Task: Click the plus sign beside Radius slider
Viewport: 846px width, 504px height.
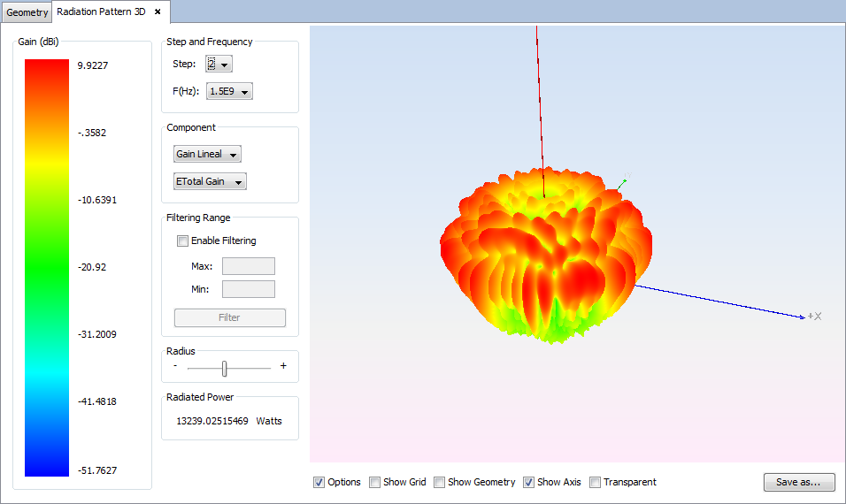Action: (283, 366)
